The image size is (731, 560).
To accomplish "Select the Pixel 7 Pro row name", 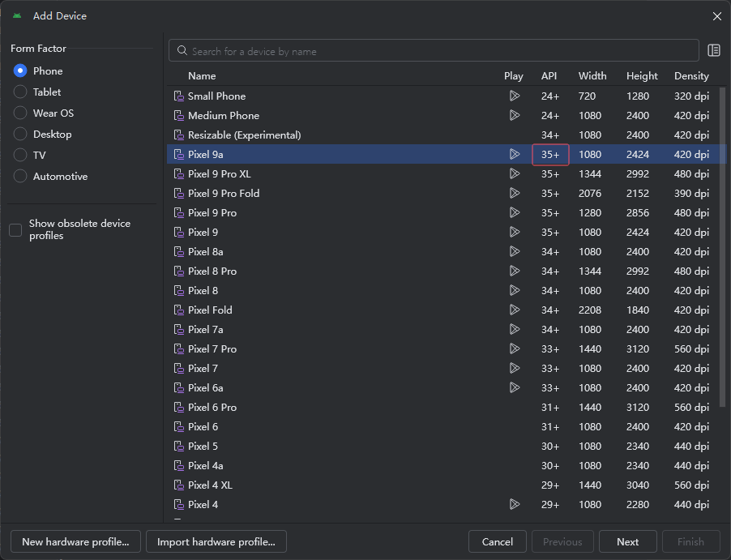I will [212, 348].
